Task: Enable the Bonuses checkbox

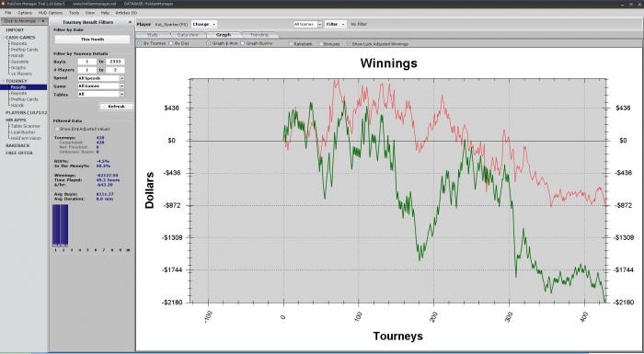Action: click(x=321, y=43)
